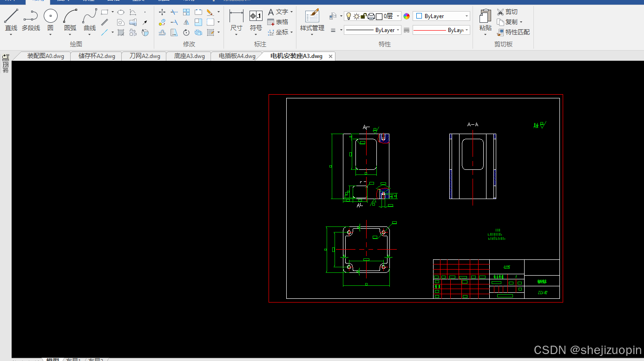Switch to the 底座A3.dwg tab
Image resolution: width=644 pixels, height=361 pixels.
(189, 56)
